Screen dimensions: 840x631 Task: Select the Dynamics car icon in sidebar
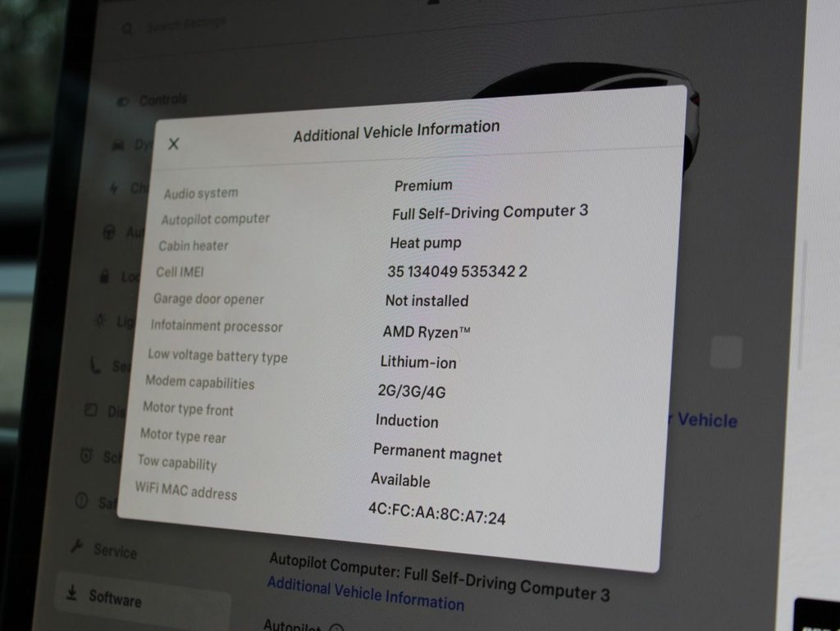(x=118, y=144)
